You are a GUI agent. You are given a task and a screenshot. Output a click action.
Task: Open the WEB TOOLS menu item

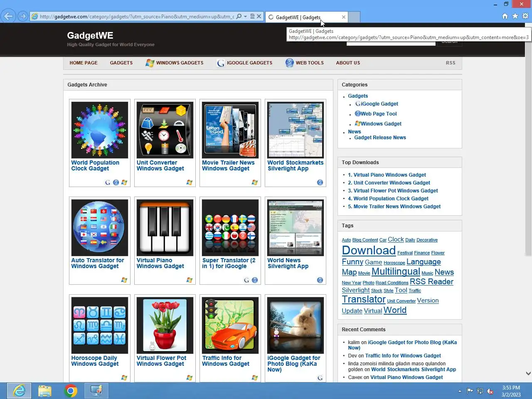pos(305,63)
